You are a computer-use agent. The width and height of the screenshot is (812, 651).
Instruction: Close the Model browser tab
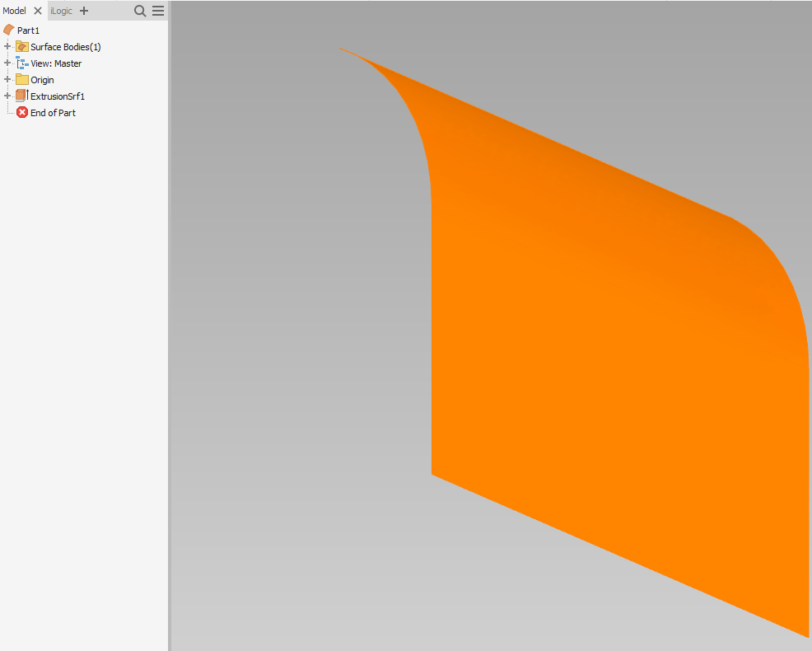(38, 11)
